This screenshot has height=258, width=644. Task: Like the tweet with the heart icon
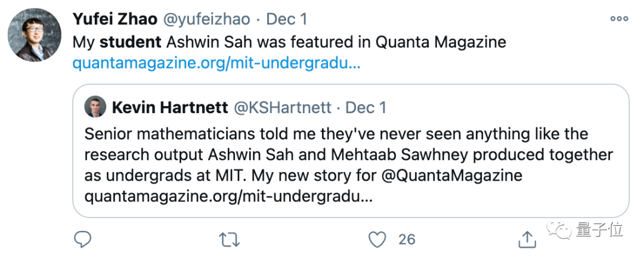pyautogui.click(x=377, y=240)
